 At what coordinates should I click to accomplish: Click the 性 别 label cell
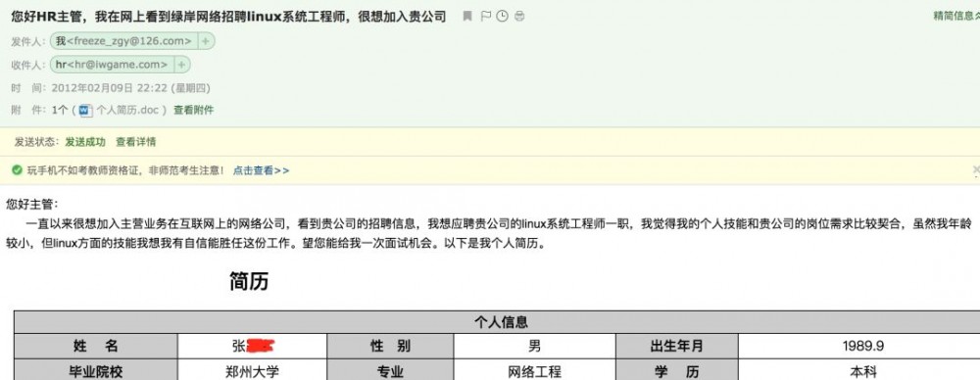[390, 347]
